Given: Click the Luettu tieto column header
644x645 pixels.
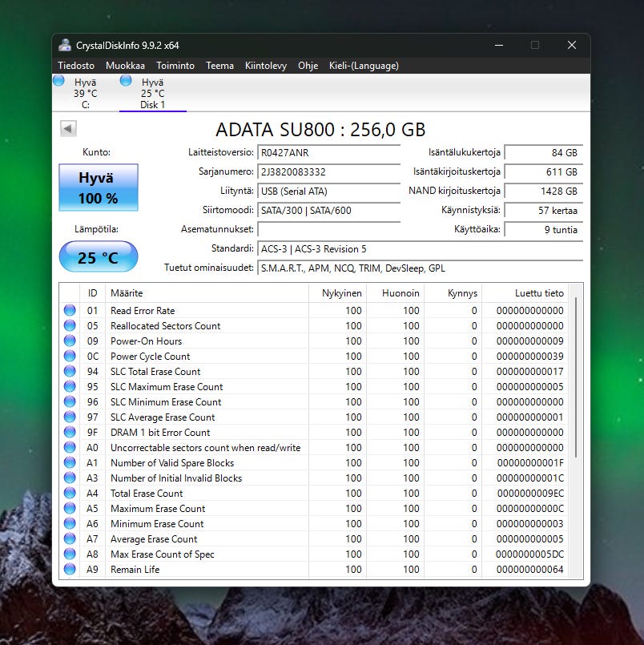Looking at the screenshot, I should pyautogui.click(x=525, y=293).
